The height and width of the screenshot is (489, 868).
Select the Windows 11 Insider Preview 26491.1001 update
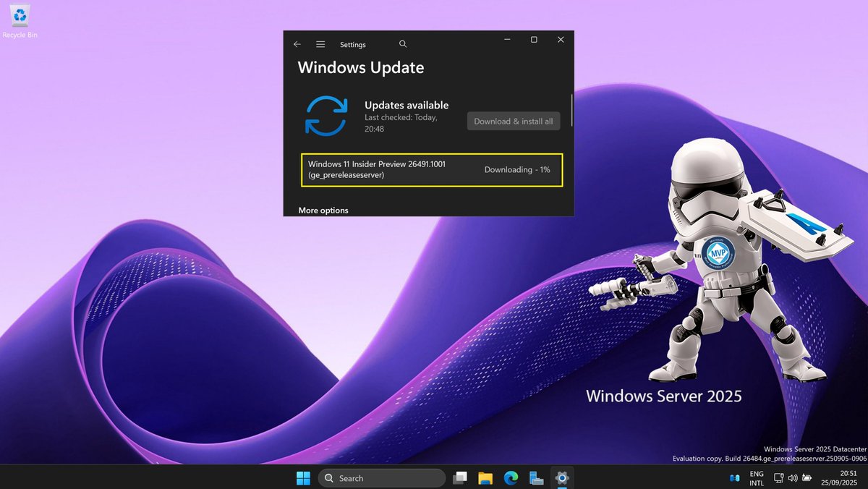coord(432,169)
